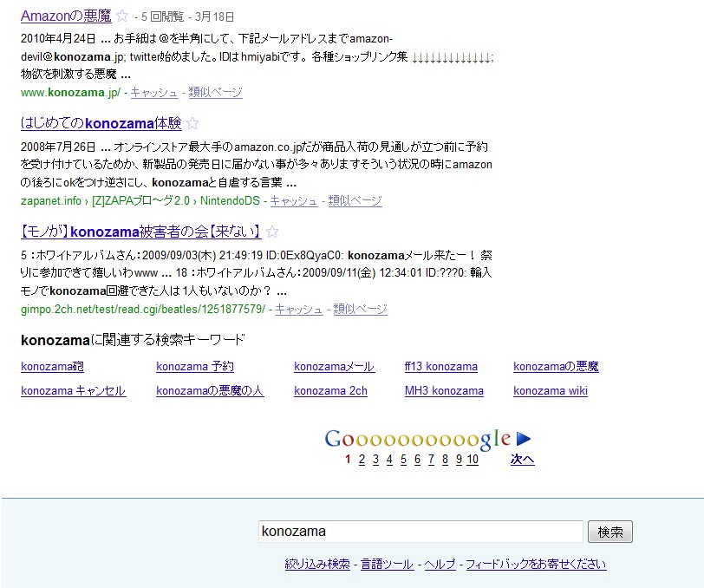704x588 pixels.
Task: Open the Amazonの悪魔 result title
Action: coord(65,16)
